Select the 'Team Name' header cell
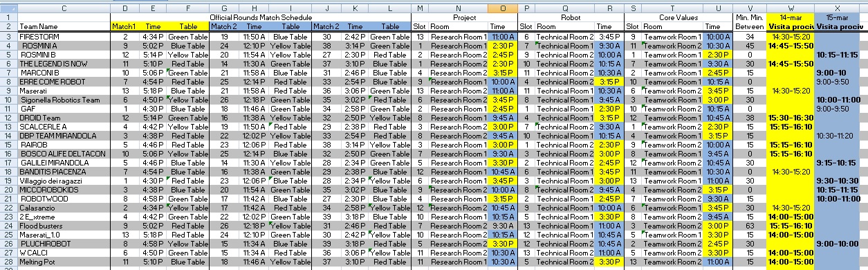868x270 pixels. (x=64, y=26)
